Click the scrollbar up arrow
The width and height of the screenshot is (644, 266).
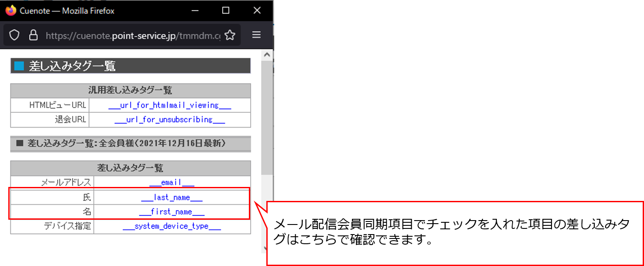pos(267,54)
